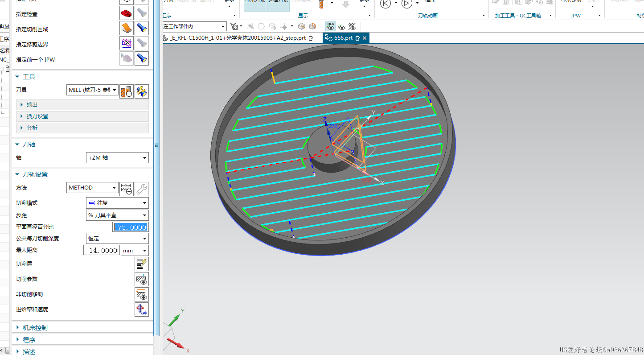Click the method wrench edit icon
644x355 pixels.
click(x=142, y=189)
